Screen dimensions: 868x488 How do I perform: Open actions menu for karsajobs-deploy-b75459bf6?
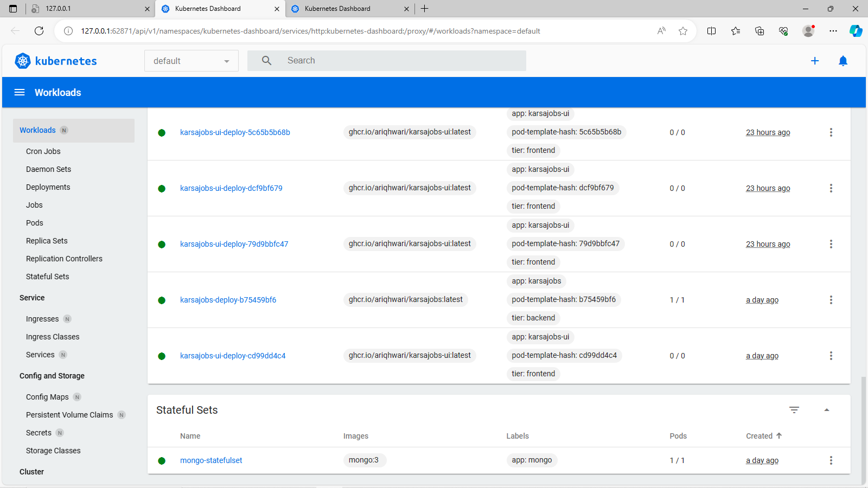[x=831, y=300]
